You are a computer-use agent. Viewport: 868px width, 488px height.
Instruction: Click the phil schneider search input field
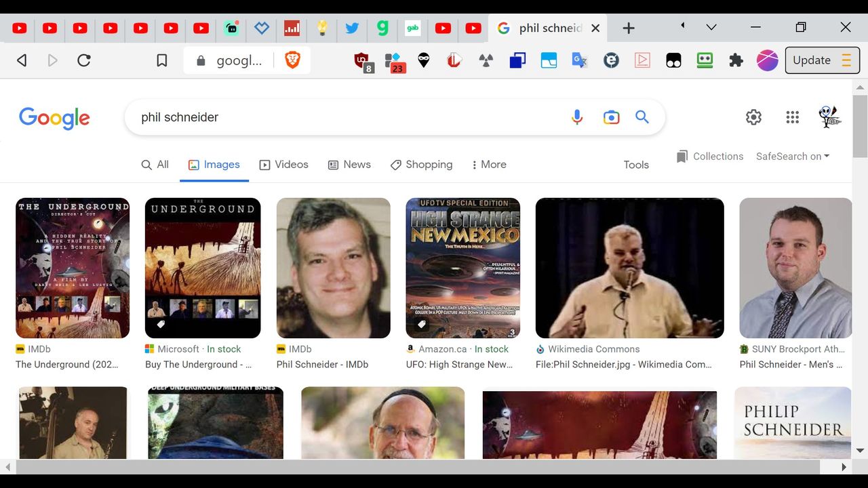[339, 117]
